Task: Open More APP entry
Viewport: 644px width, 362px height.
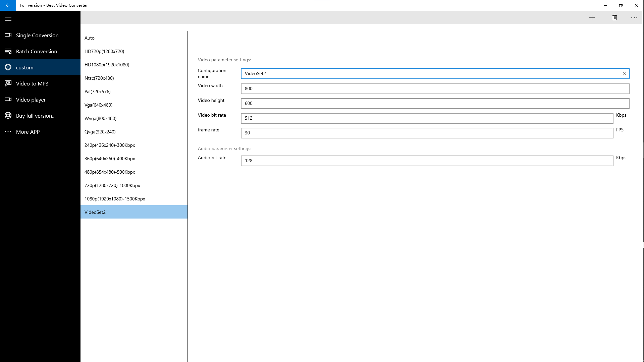Action: (x=40, y=132)
